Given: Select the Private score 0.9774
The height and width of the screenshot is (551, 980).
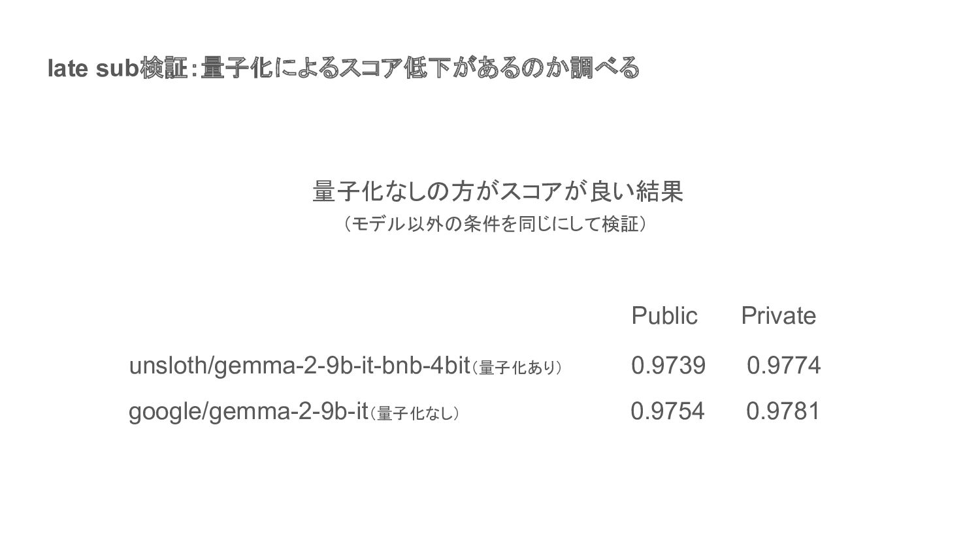Looking at the screenshot, I should tap(783, 366).
